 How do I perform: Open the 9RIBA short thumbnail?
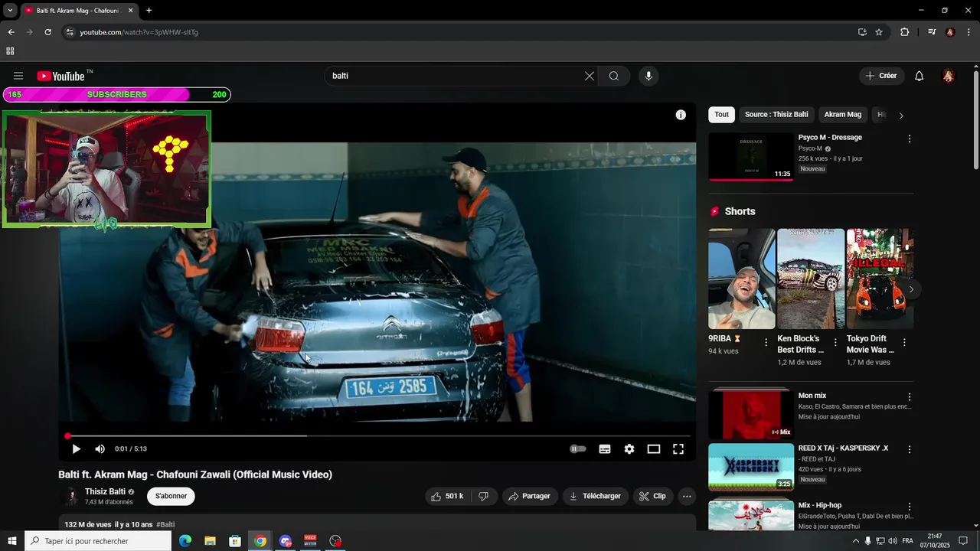coord(742,279)
